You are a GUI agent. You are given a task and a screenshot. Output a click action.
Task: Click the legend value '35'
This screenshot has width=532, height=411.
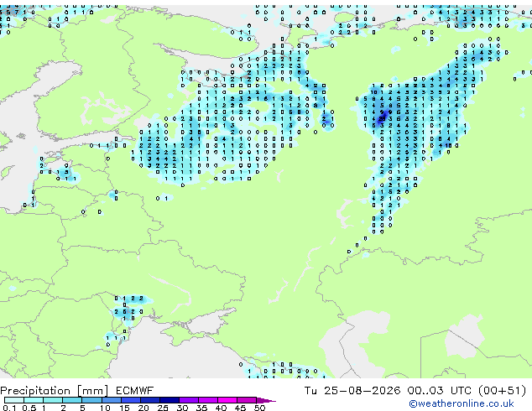click(201, 408)
